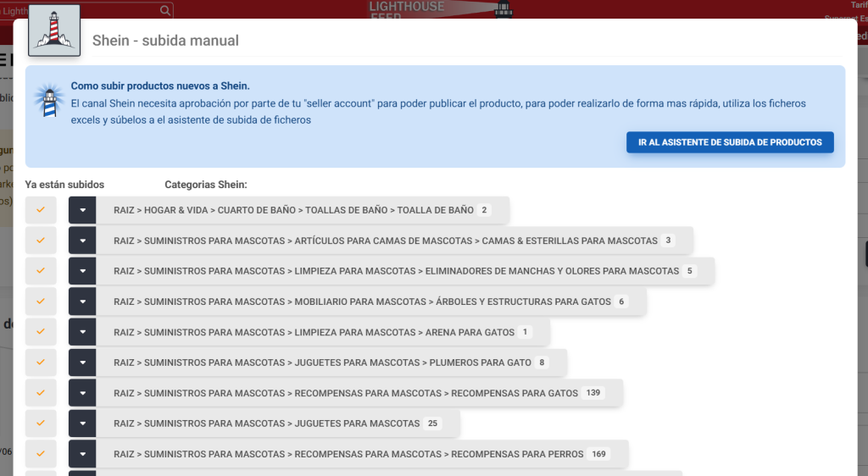Click the Lighthouse Feed logo at top center
The image size is (868, 476).
click(440, 9)
